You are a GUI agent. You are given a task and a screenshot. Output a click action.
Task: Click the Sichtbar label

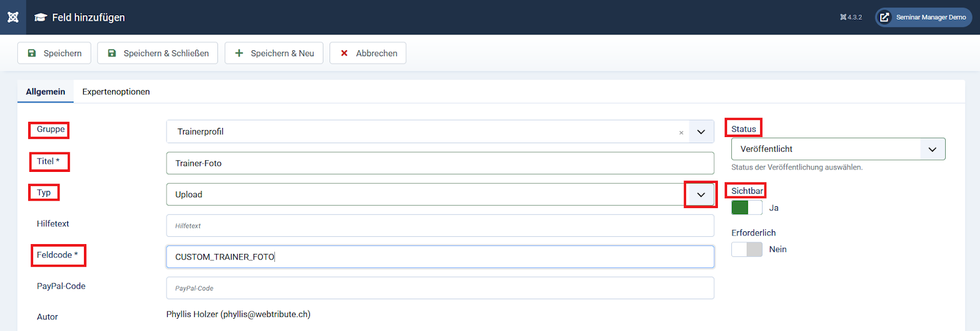747,191
